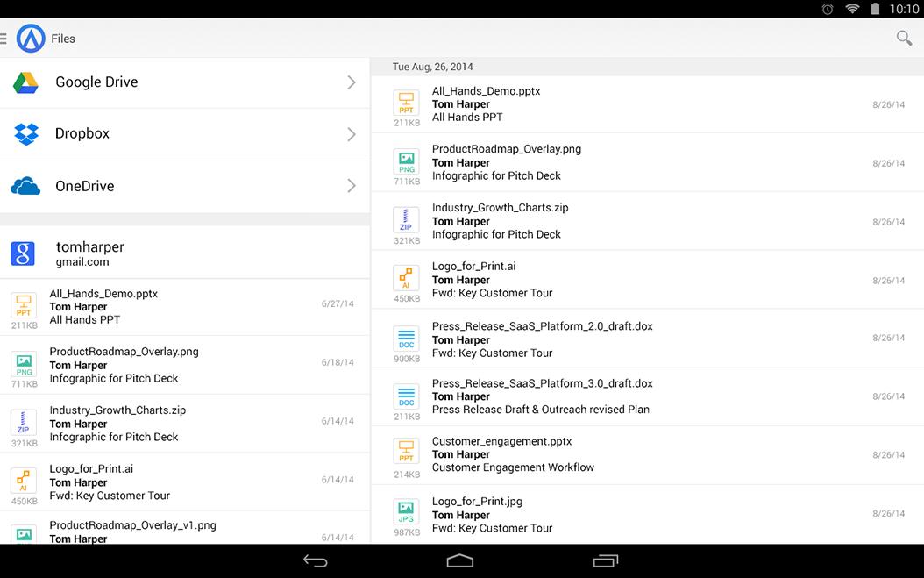
Task: Tap the blue app logo icon
Action: [31, 39]
